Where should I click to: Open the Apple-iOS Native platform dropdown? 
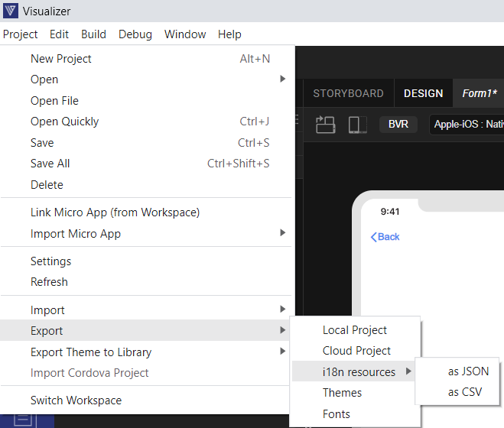pos(467,125)
